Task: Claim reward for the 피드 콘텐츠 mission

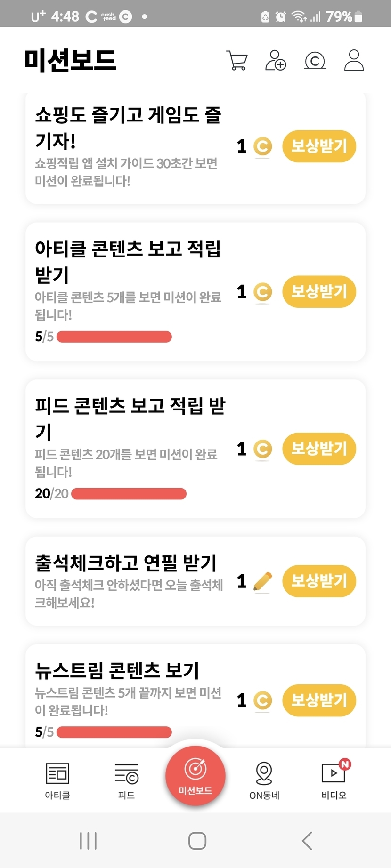Action: pos(319,449)
